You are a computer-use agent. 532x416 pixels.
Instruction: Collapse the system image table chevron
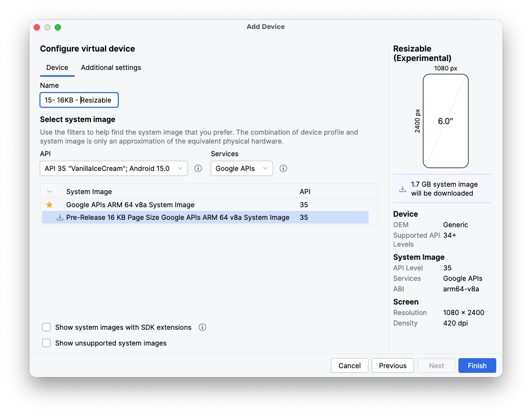(49, 192)
